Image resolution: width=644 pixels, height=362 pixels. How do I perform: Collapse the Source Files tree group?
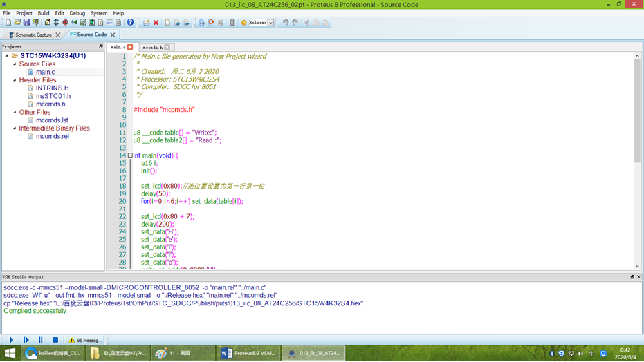click(x=15, y=64)
